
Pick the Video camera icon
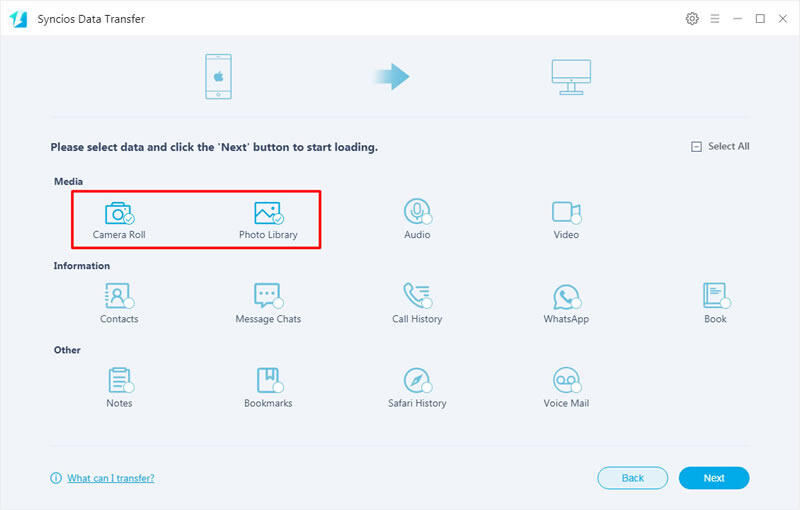click(566, 212)
